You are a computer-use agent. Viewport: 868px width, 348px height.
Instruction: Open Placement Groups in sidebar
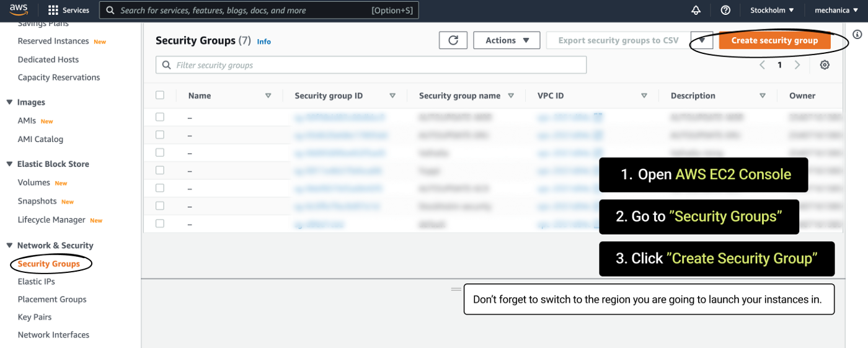52,299
